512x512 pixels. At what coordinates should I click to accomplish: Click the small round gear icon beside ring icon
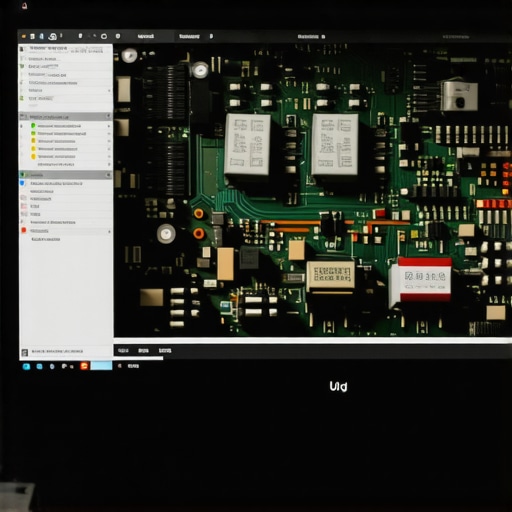pyautogui.click(x=118, y=36)
